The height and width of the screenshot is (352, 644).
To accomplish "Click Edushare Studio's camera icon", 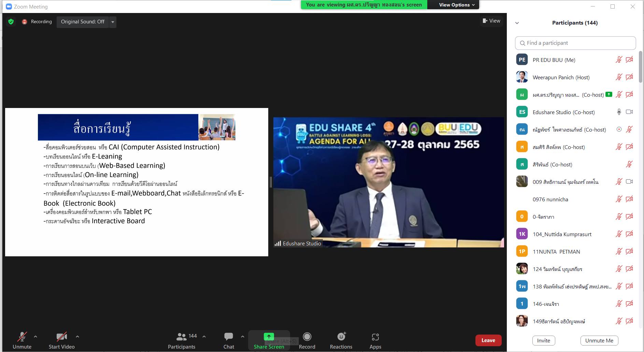I will tap(629, 112).
